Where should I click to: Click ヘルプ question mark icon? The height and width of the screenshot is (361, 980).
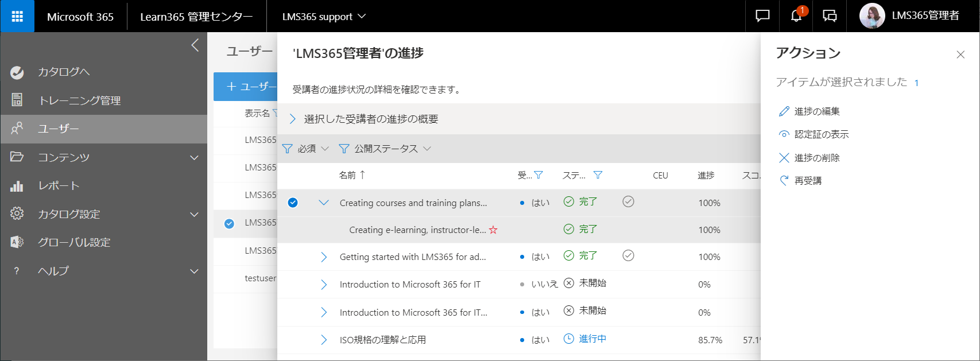tap(17, 271)
